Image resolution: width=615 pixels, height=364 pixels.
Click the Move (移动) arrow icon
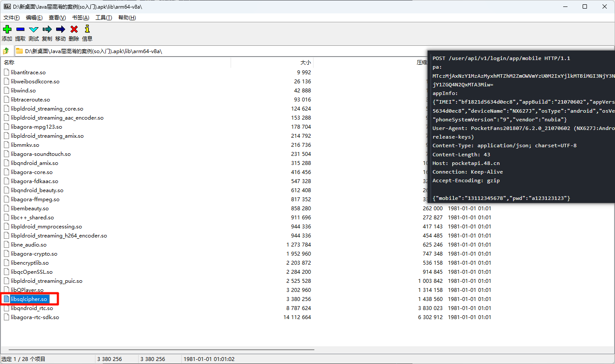(60, 29)
